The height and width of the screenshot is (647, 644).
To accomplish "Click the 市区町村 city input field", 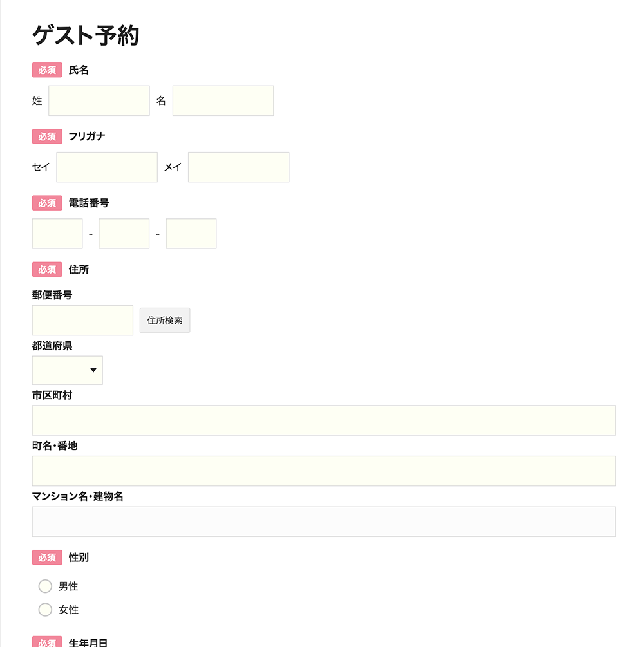I will tap(324, 420).
